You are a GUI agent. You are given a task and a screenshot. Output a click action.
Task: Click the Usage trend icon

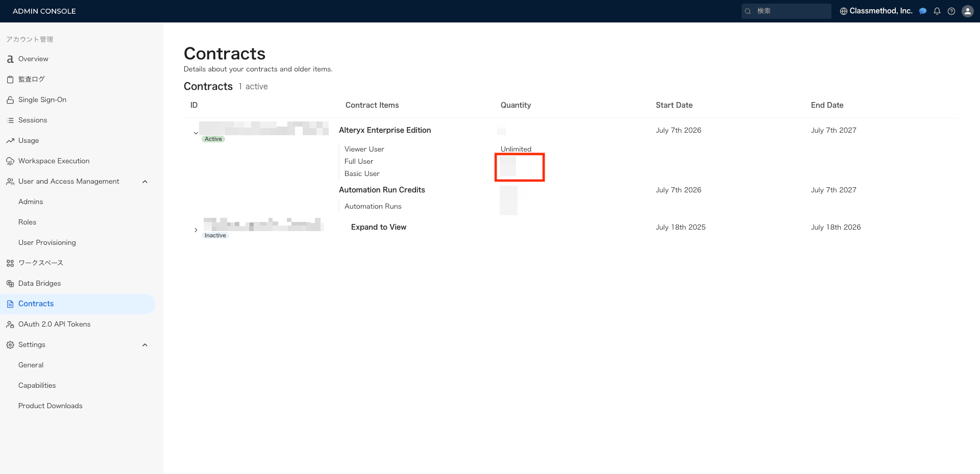click(x=10, y=141)
